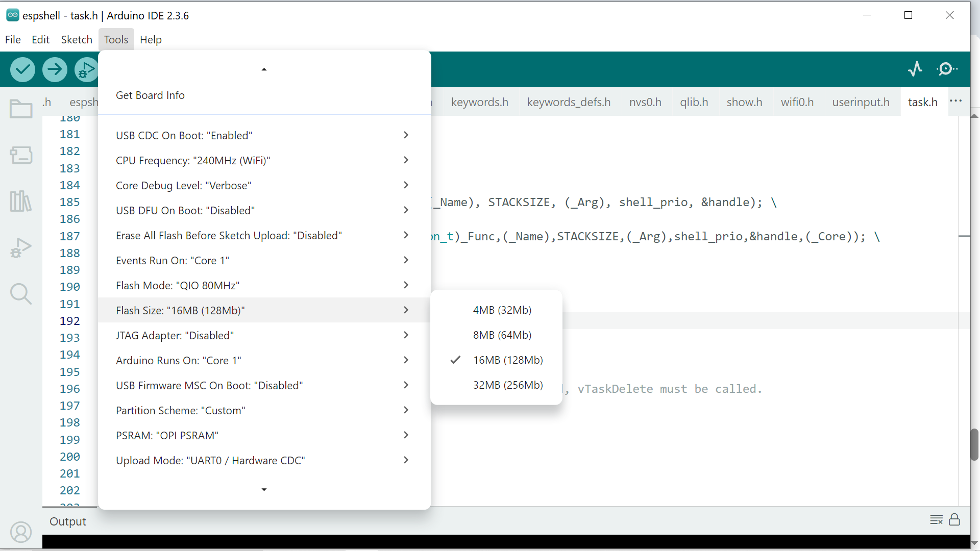Expand the Core Debug Level submenu
Viewport: 980px width, 551px height.
point(264,185)
